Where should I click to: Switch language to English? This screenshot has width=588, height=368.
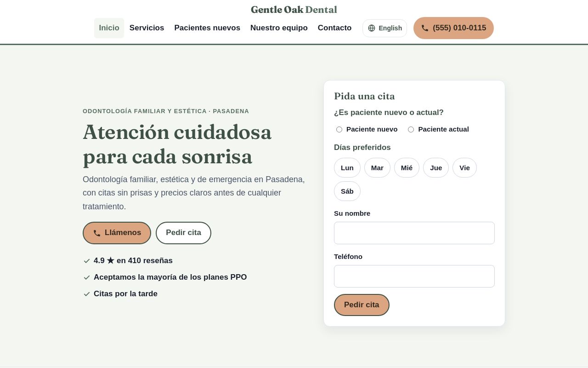click(x=384, y=28)
